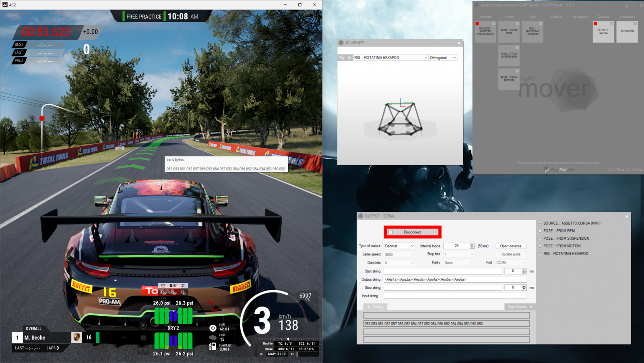644x363 pixels.
Task: Expand RIG :: ROTATING HEXAPOD tree node
Action: 540,254
